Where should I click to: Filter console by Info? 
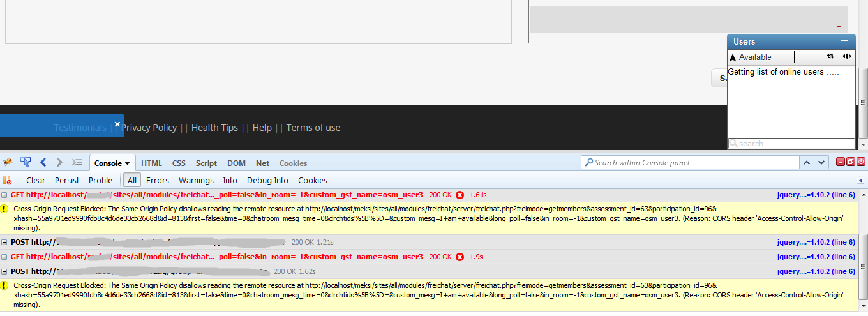coord(230,181)
